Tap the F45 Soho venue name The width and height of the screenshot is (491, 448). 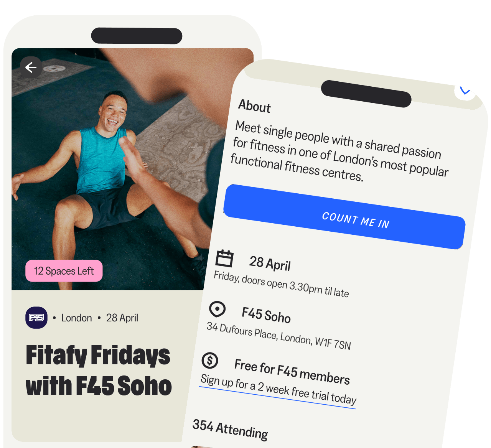point(266,315)
